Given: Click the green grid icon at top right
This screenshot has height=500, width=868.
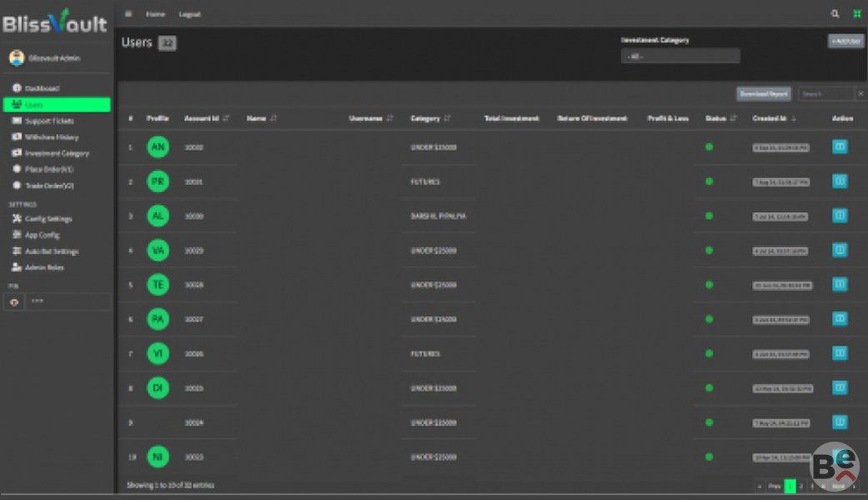Looking at the screenshot, I should (856, 14).
